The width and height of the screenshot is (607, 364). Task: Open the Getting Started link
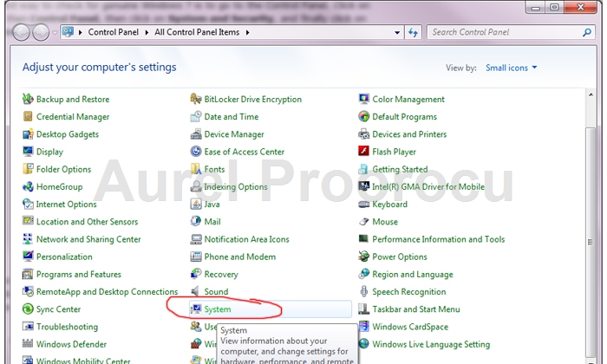(400, 169)
